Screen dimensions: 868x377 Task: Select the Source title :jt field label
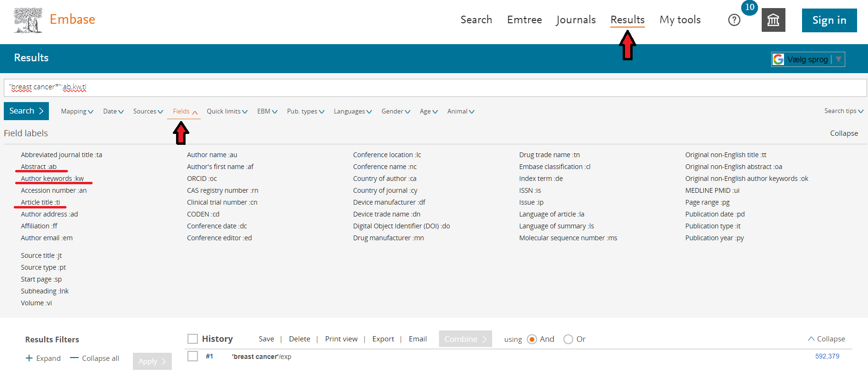click(41, 255)
